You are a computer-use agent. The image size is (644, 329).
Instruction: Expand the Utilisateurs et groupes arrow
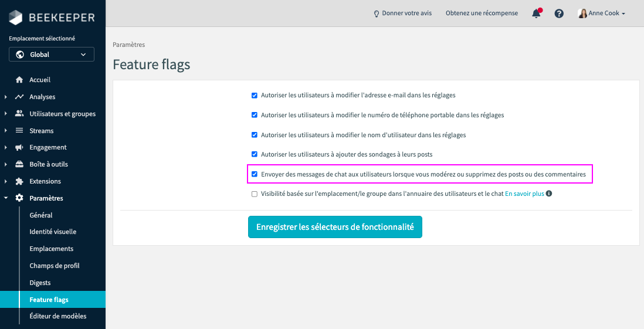click(6, 114)
